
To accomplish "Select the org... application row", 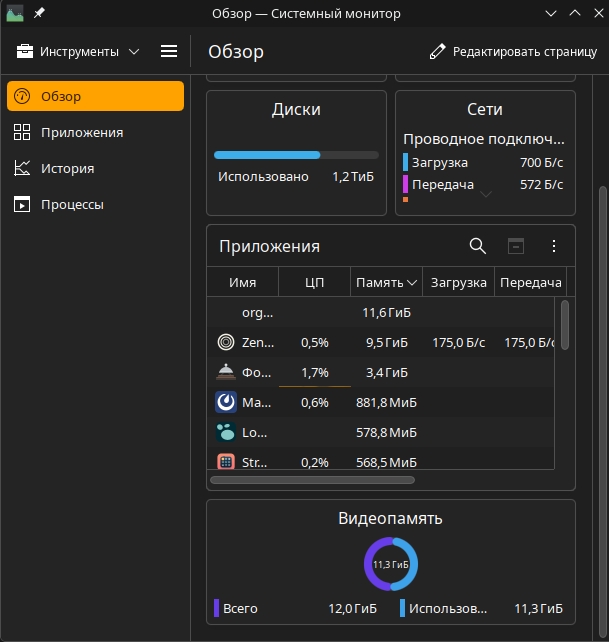I will click(381, 312).
